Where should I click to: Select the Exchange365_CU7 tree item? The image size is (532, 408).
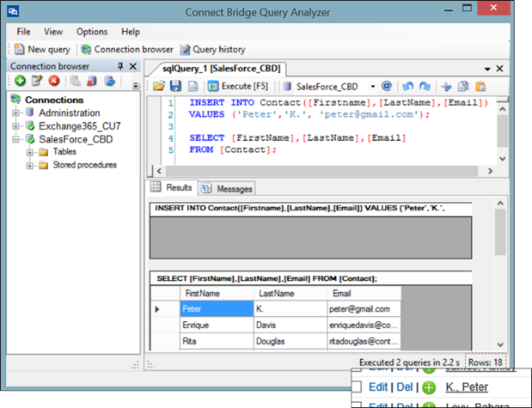click(80, 126)
